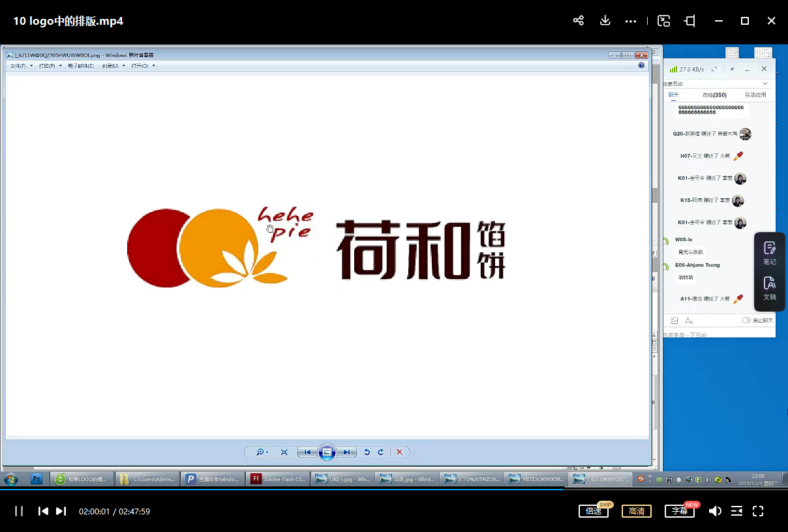Switch to the 在线(350) online tab
This screenshot has height=532, width=788.
pyautogui.click(x=714, y=95)
